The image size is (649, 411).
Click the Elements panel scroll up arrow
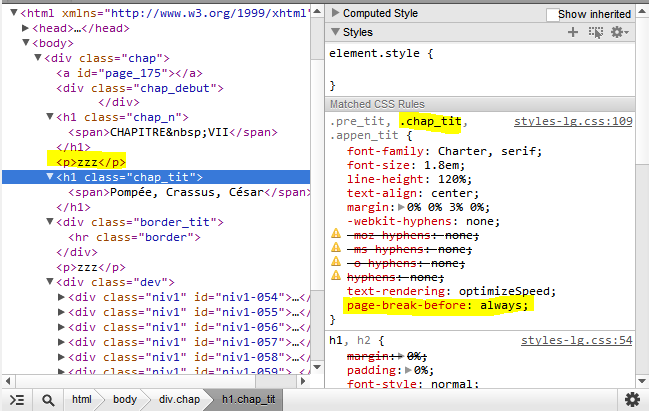coord(317,12)
